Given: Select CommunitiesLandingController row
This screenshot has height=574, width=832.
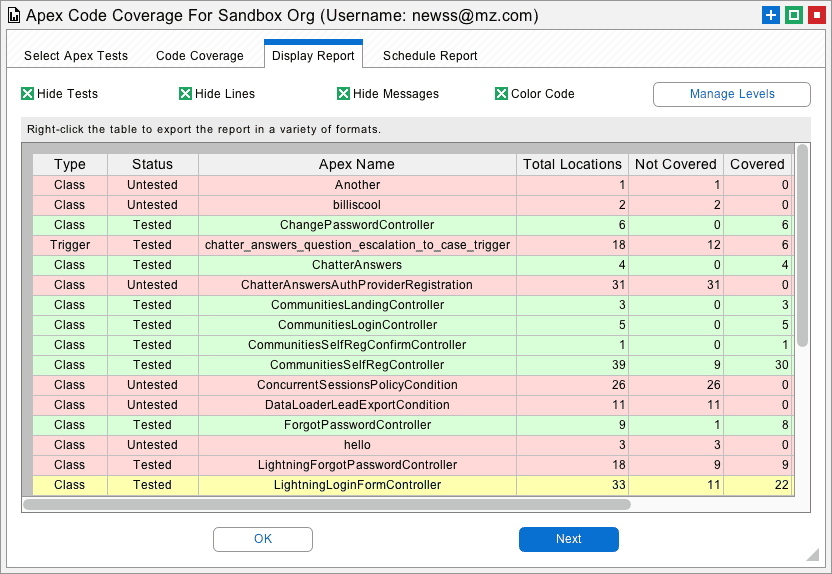Looking at the screenshot, I should [x=412, y=305].
